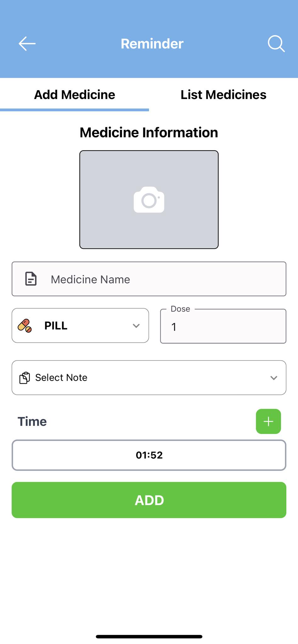Image resolution: width=298 pixels, height=644 pixels.
Task: Open the 01:52 time picker
Action: 149,455
